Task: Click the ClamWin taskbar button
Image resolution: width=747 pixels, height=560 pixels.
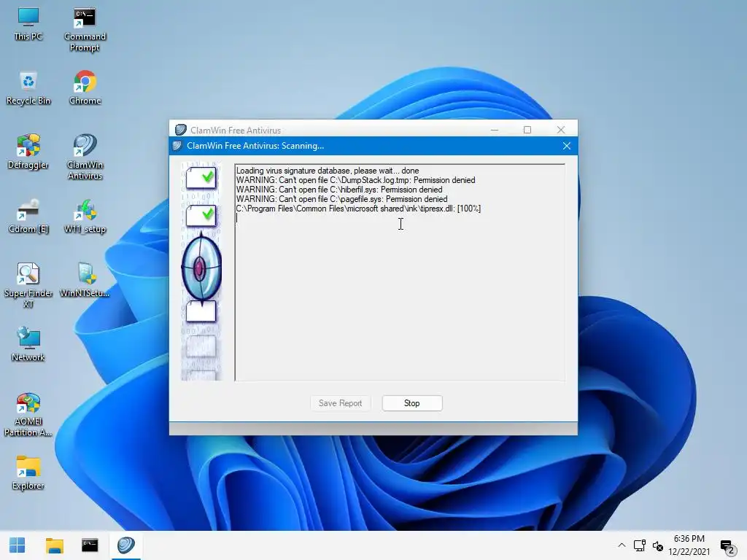Action: click(126, 545)
